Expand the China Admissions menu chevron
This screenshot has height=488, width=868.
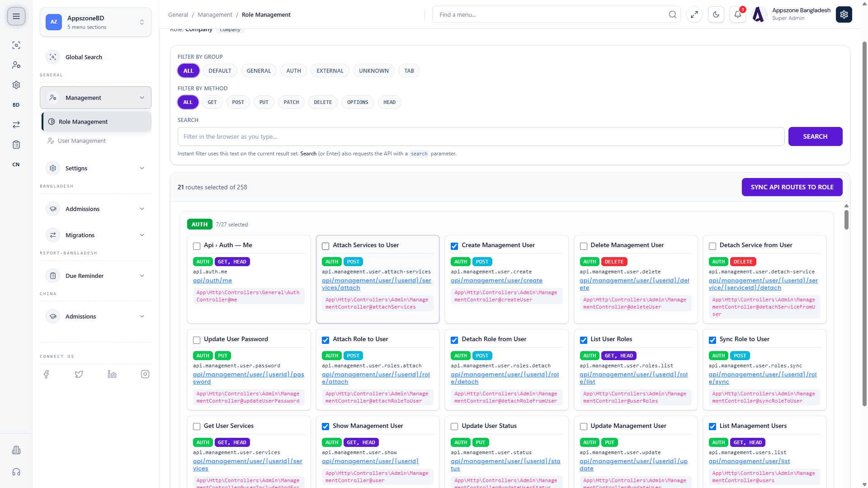142,316
